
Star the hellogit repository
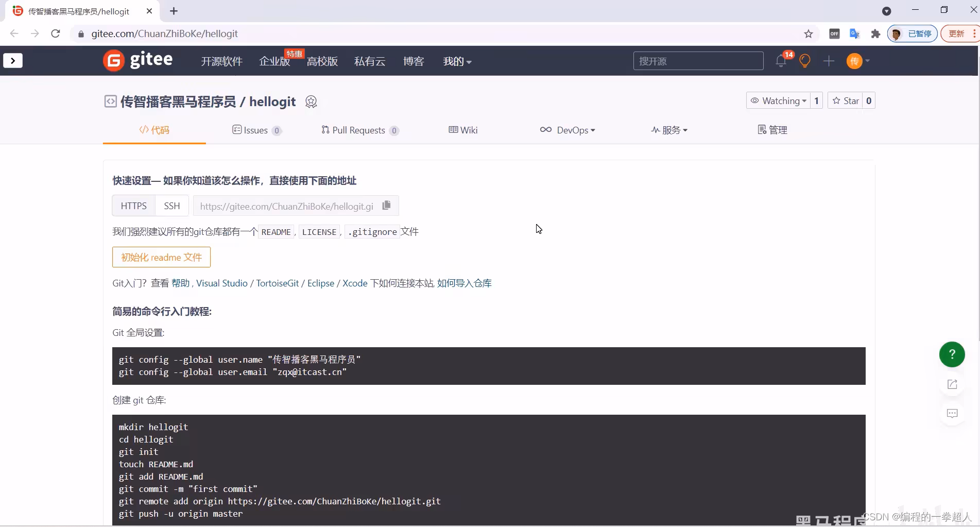coord(846,100)
